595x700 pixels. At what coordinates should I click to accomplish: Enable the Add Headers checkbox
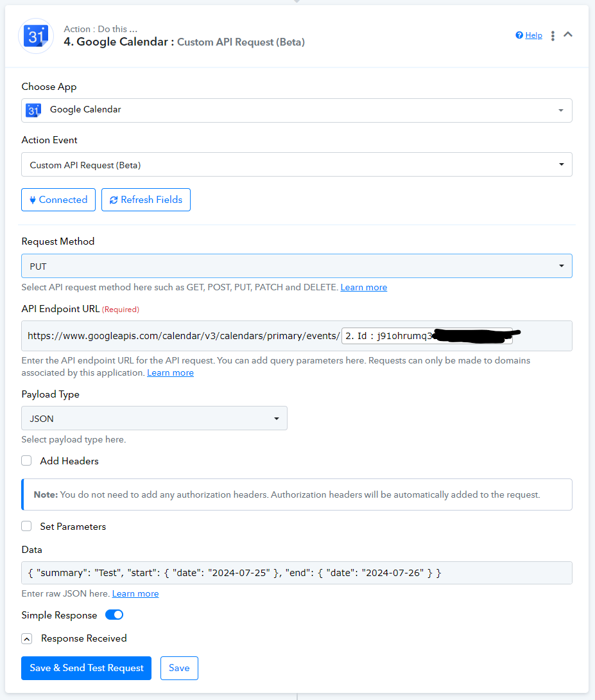27,460
